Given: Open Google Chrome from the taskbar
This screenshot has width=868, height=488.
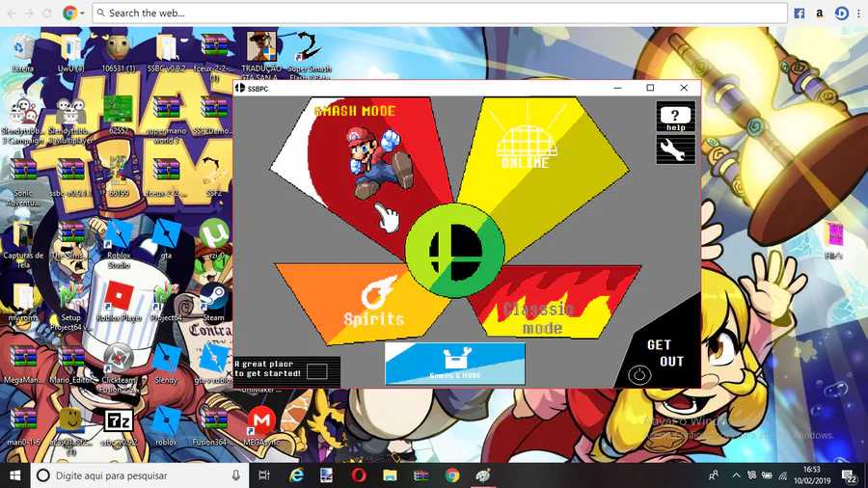Looking at the screenshot, I should point(452,475).
